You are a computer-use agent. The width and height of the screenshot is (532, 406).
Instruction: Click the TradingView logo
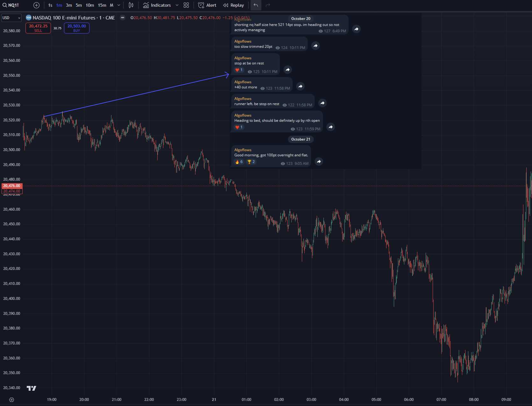pos(32,388)
